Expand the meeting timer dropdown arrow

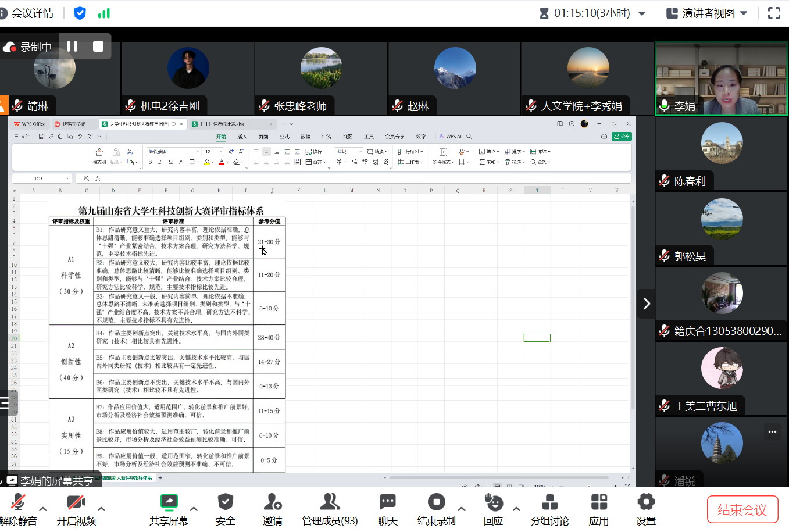(x=642, y=13)
